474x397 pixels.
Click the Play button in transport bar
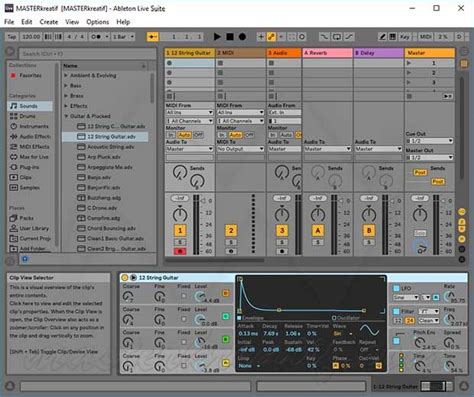[x=217, y=37]
